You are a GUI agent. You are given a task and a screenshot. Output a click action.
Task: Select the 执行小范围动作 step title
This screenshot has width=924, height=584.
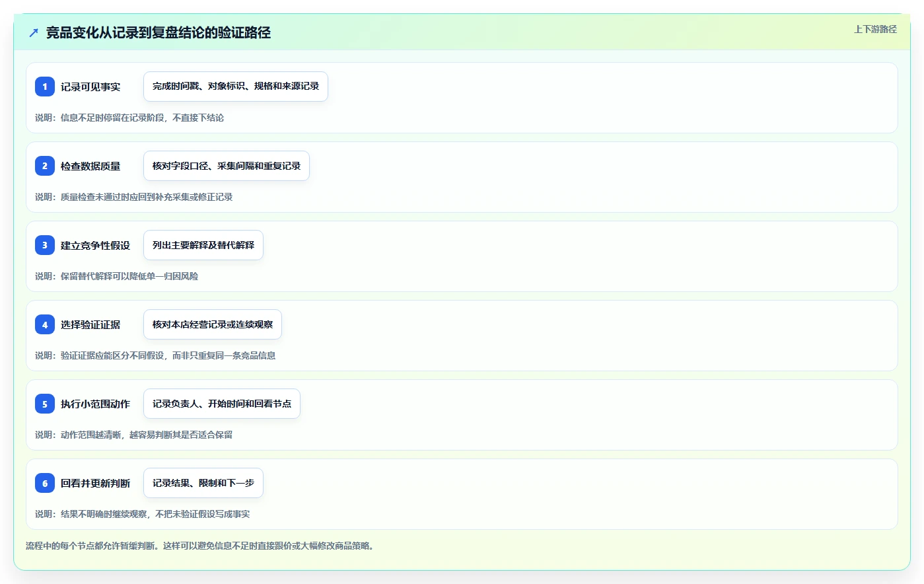pos(95,404)
